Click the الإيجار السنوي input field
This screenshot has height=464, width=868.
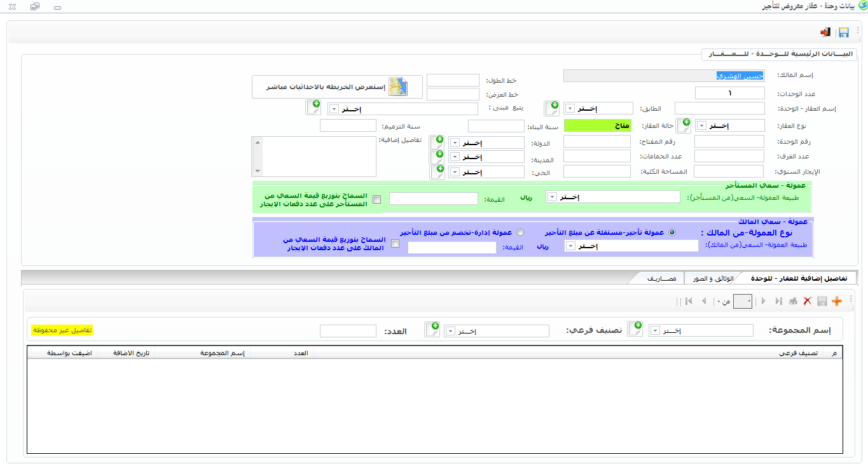[728, 171]
